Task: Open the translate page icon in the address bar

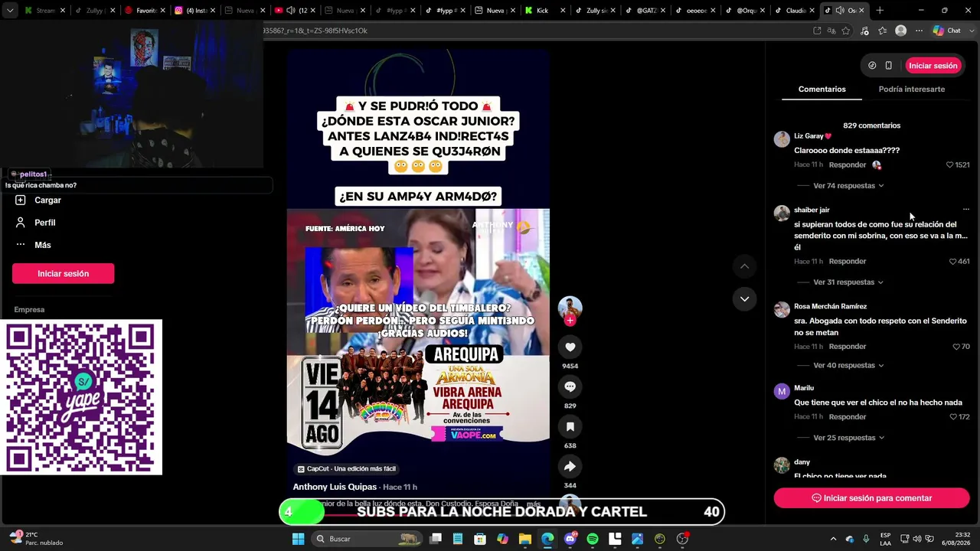Action: click(831, 31)
